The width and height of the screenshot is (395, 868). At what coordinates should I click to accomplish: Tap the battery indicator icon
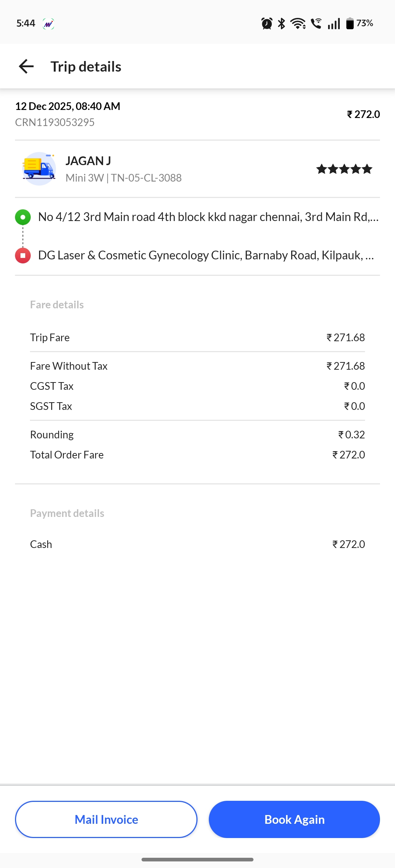pyautogui.click(x=350, y=24)
